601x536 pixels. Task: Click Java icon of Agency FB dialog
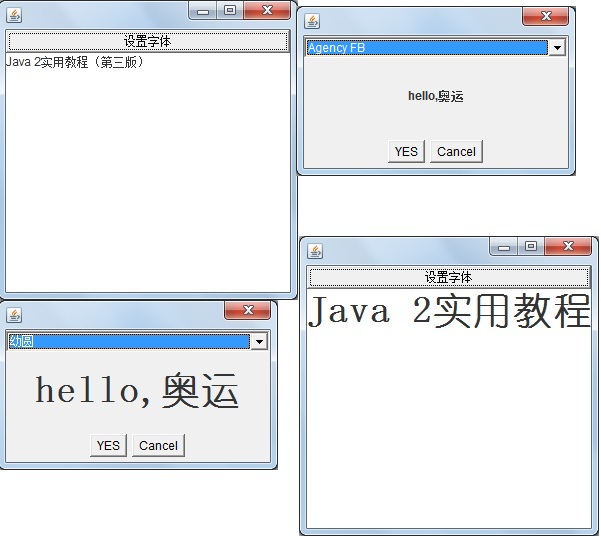pyautogui.click(x=312, y=21)
